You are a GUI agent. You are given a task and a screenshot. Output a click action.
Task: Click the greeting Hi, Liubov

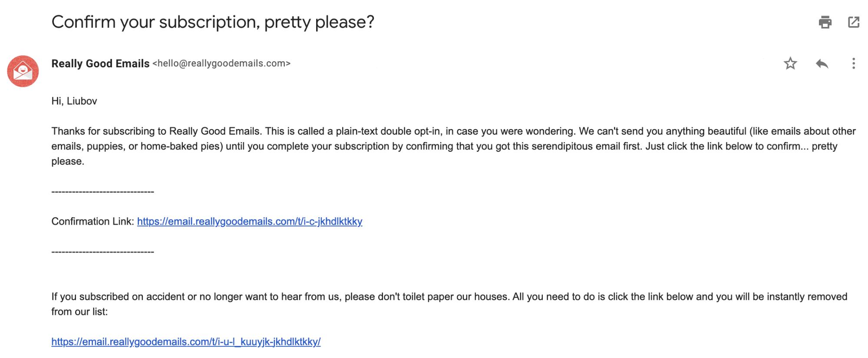coord(74,101)
